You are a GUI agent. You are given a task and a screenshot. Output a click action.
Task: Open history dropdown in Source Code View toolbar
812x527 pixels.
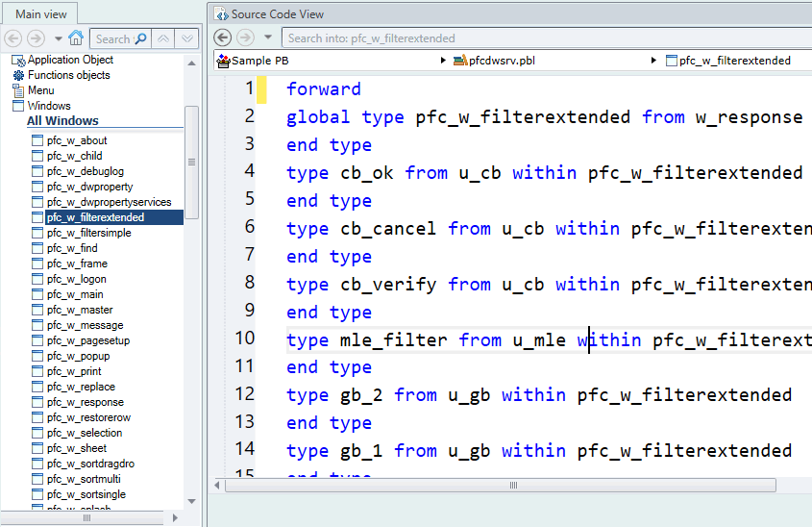pyautogui.click(x=268, y=38)
